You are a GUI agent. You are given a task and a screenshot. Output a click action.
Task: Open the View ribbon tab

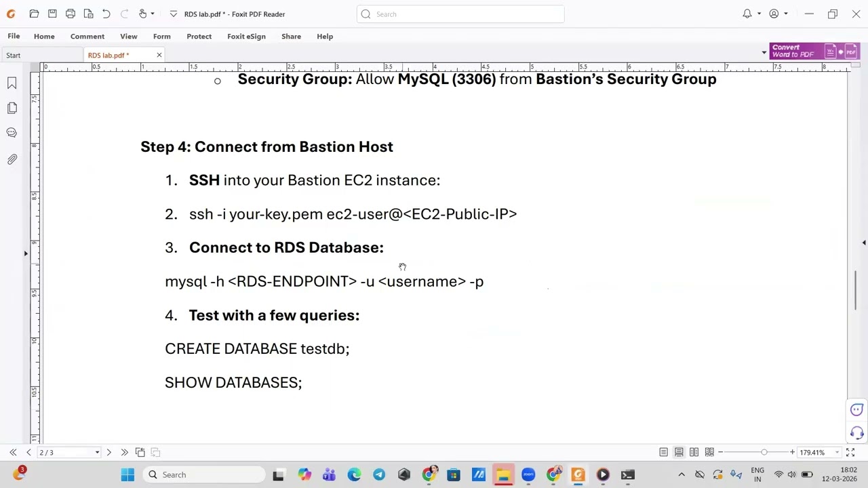pos(129,36)
